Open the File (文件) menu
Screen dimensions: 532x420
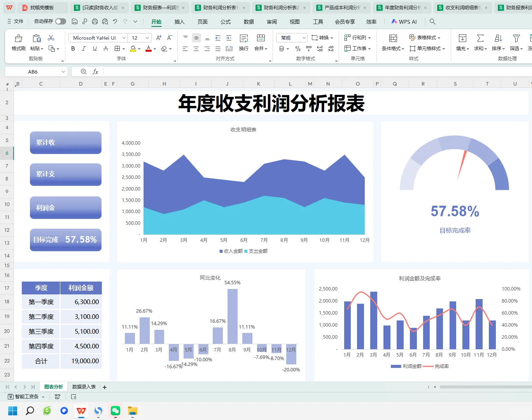point(16,21)
